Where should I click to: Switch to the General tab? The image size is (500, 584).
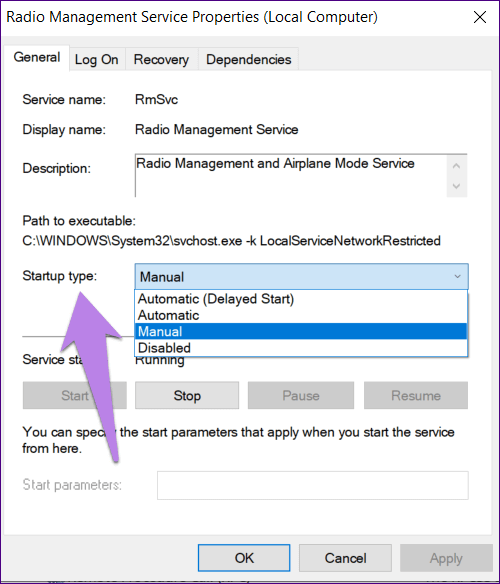(37, 58)
